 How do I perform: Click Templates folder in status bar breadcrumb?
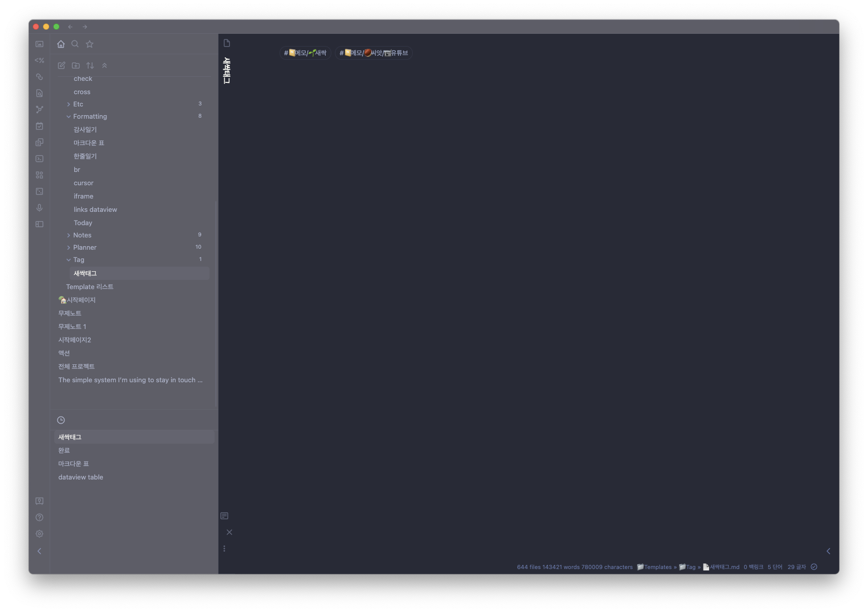tap(654, 567)
